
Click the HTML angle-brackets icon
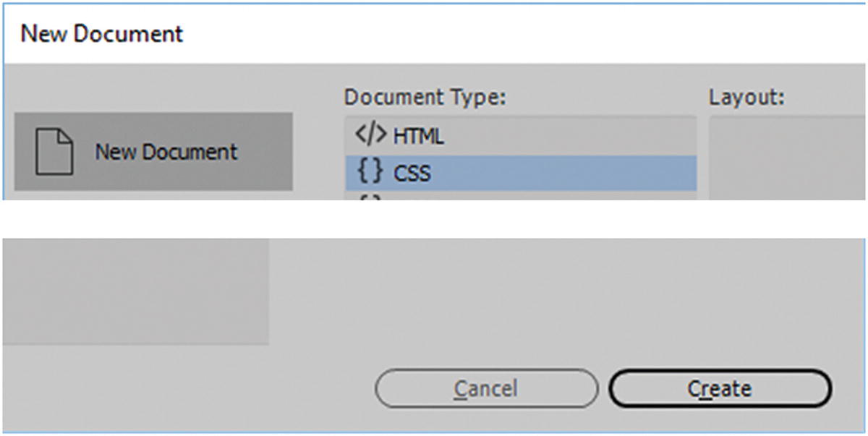pyautogui.click(x=372, y=135)
